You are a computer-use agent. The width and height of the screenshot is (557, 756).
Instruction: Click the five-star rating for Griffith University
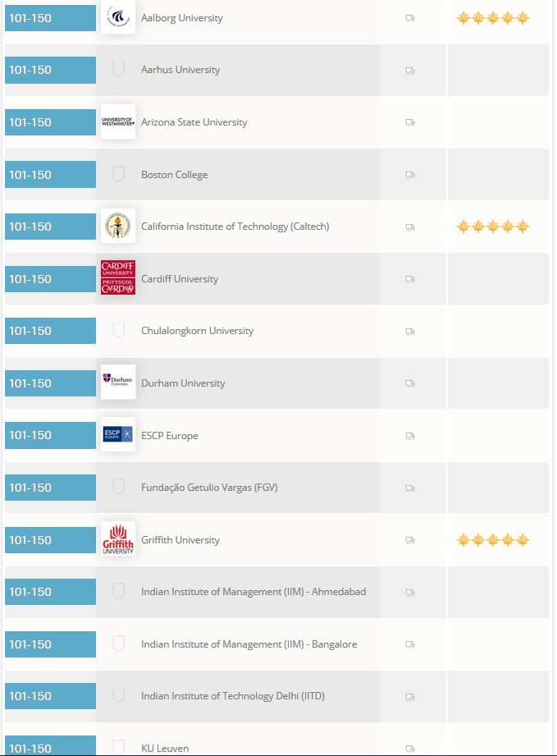click(x=493, y=540)
